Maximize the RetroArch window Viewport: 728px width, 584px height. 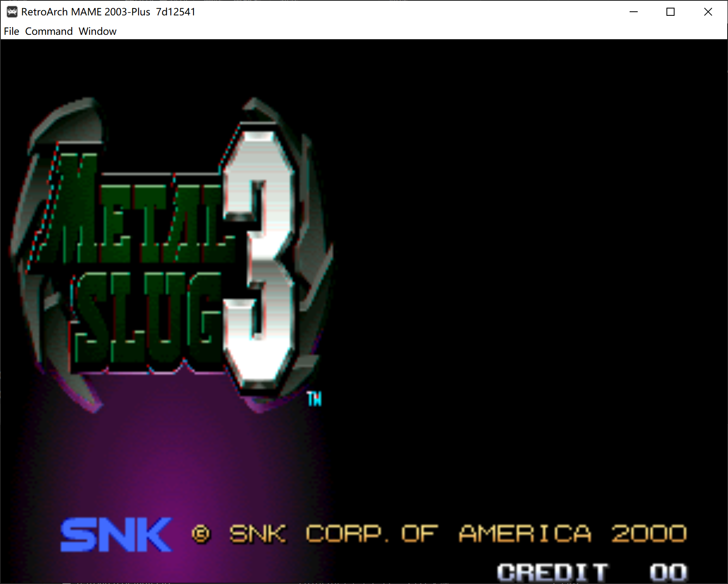point(670,12)
